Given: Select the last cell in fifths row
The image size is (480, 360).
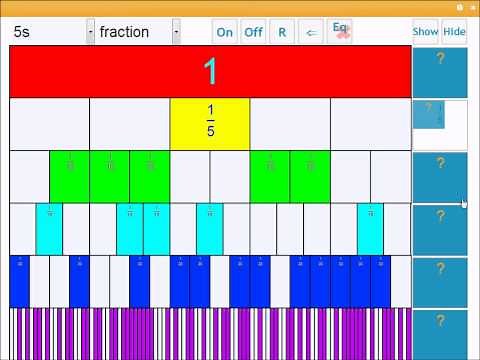Looking at the screenshot, I should click(371, 124).
